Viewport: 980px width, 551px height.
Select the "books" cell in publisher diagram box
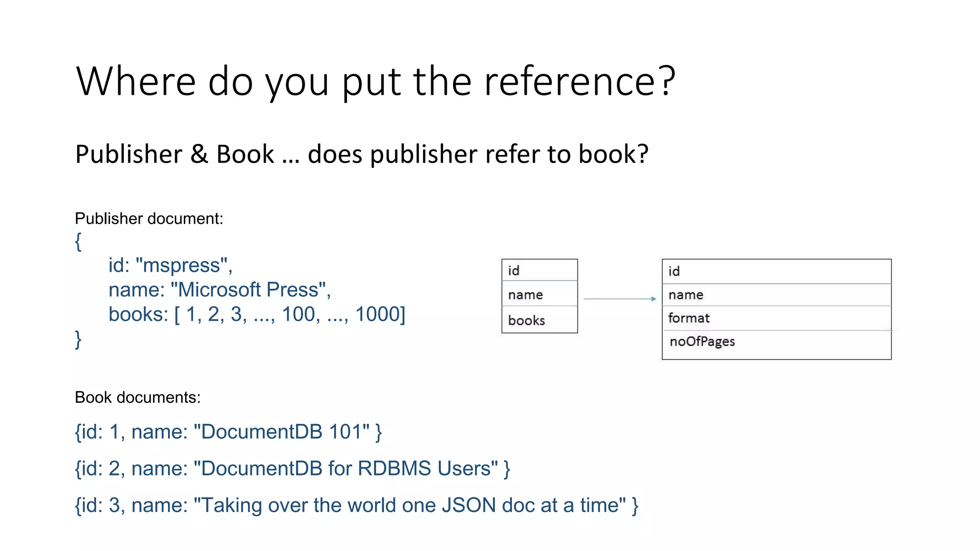(539, 320)
